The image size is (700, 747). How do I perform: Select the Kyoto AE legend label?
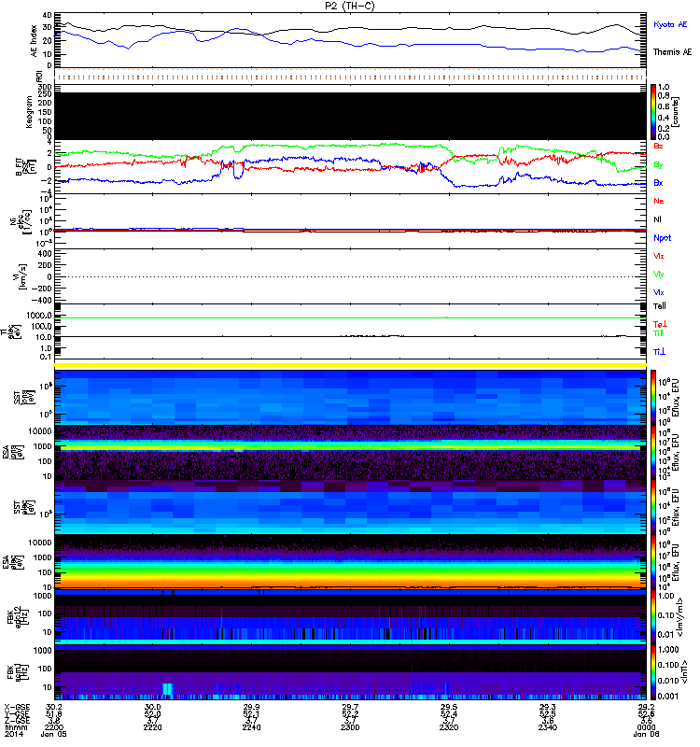point(670,24)
